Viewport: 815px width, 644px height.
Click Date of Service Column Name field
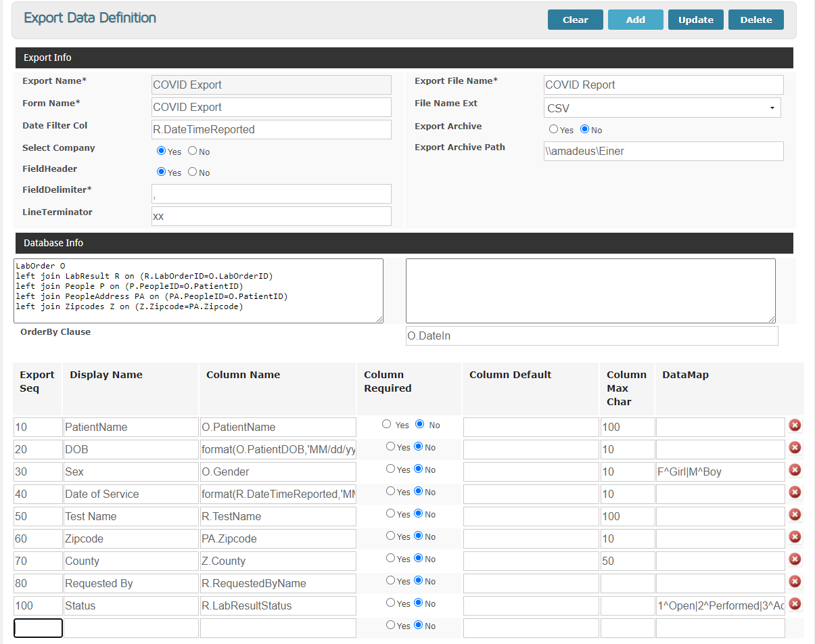[278, 494]
